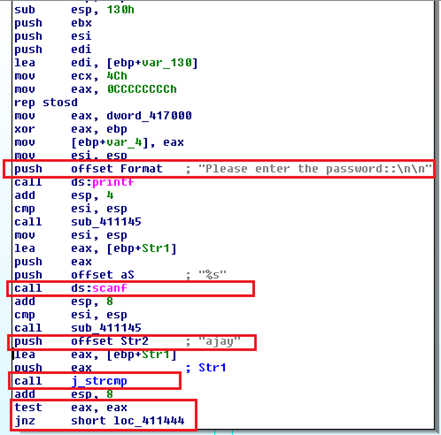Screen dimensions: 441x435
Task: Click the 'push edi' instruction
Action: 53,49
